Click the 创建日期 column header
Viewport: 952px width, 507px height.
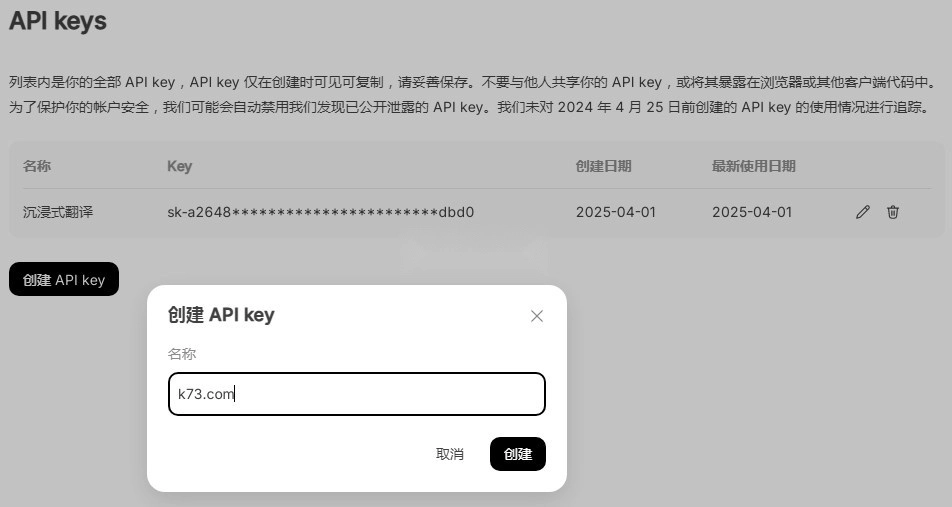604,166
